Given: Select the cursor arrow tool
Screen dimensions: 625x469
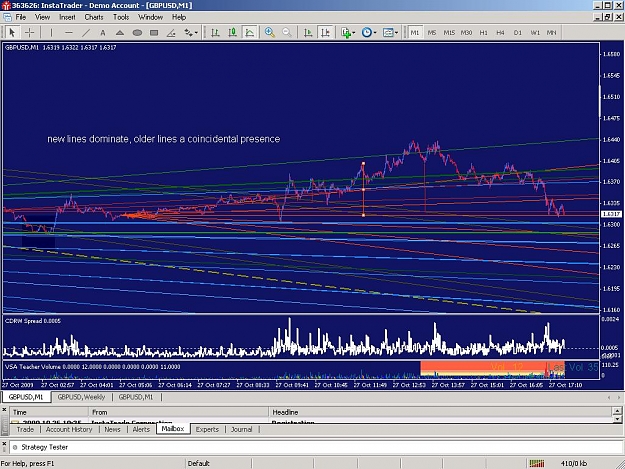Looking at the screenshot, I should pos(12,32).
